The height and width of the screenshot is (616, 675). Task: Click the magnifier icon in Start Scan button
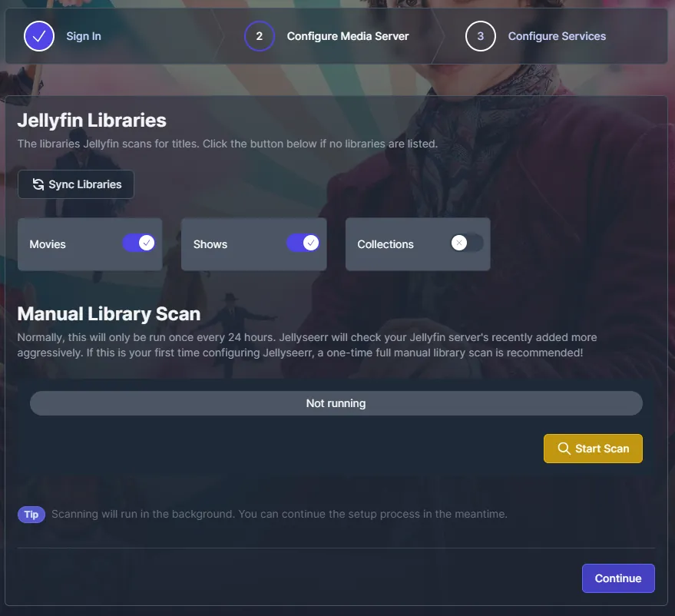(564, 448)
